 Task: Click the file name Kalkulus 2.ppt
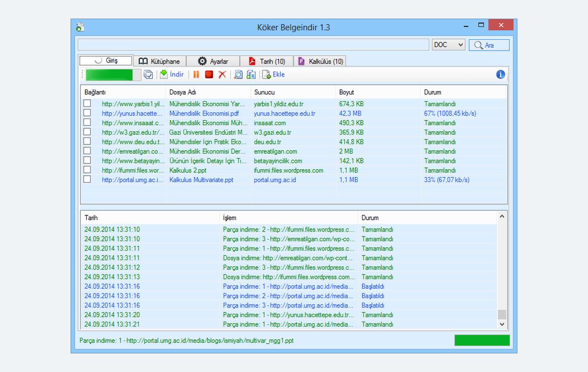[189, 170]
